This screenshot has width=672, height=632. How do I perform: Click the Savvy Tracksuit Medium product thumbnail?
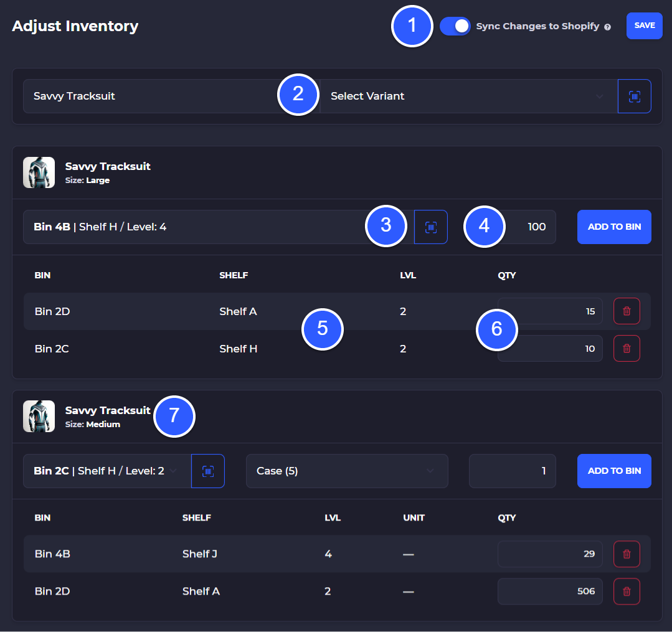coord(39,416)
